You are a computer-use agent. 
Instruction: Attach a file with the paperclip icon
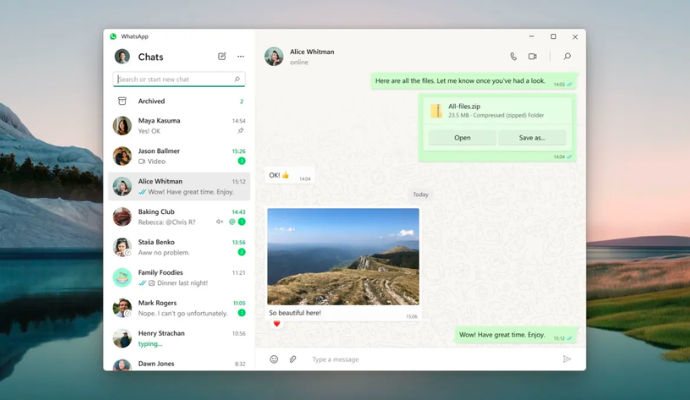click(x=293, y=360)
